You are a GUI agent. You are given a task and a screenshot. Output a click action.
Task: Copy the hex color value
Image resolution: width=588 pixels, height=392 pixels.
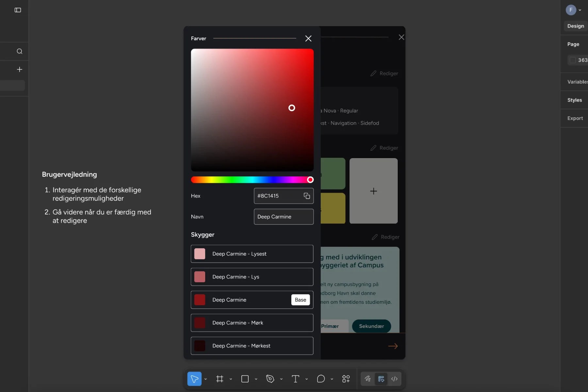307,196
